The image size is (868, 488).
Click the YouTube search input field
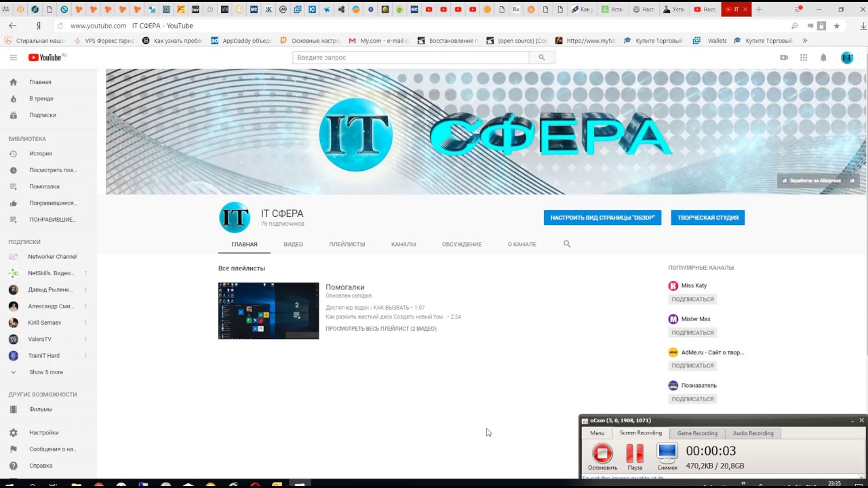411,58
